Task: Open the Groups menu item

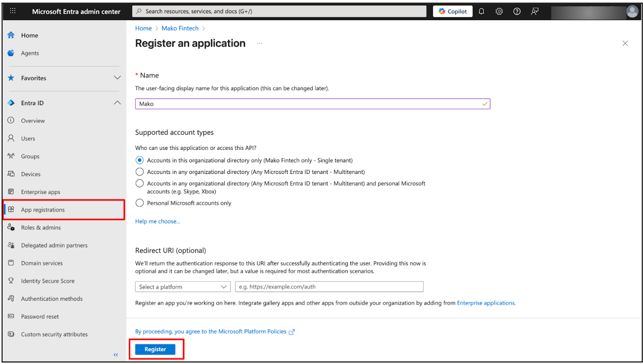Action: pos(30,156)
